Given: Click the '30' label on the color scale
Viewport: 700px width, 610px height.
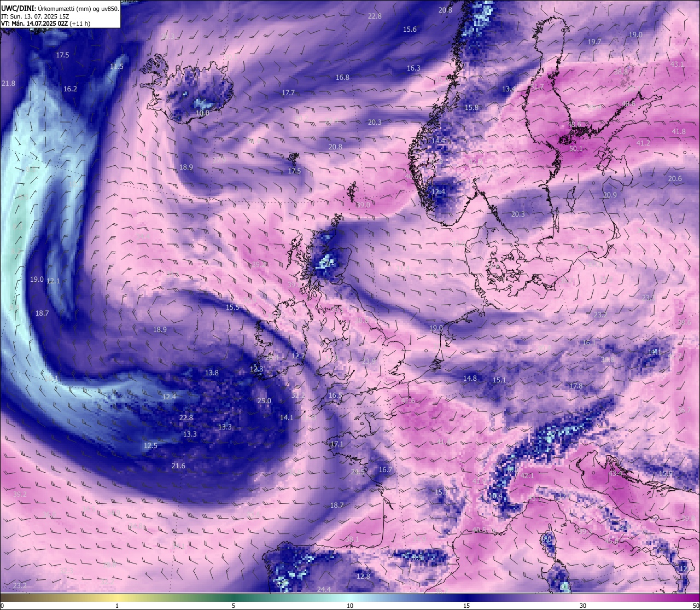Looking at the screenshot, I should click(x=583, y=606).
